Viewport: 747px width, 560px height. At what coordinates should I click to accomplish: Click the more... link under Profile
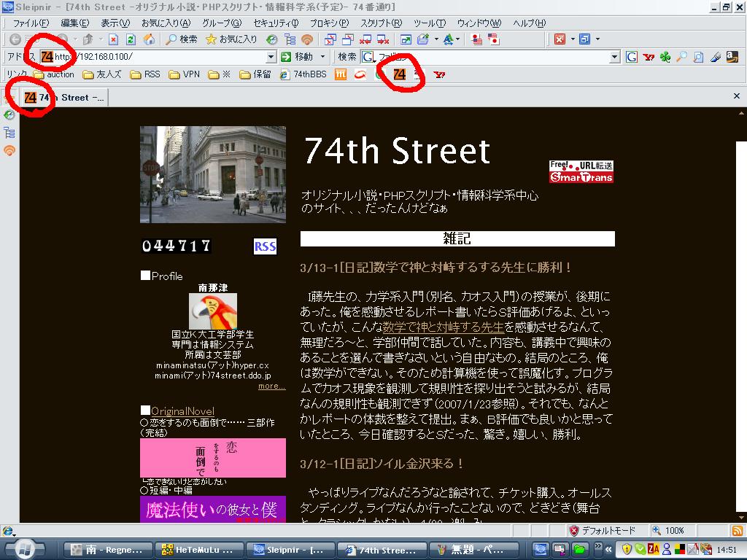click(x=271, y=386)
